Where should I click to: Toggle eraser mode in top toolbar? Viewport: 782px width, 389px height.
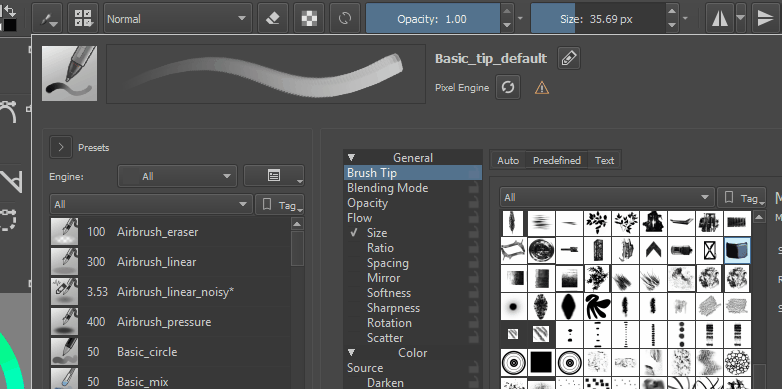(x=273, y=19)
